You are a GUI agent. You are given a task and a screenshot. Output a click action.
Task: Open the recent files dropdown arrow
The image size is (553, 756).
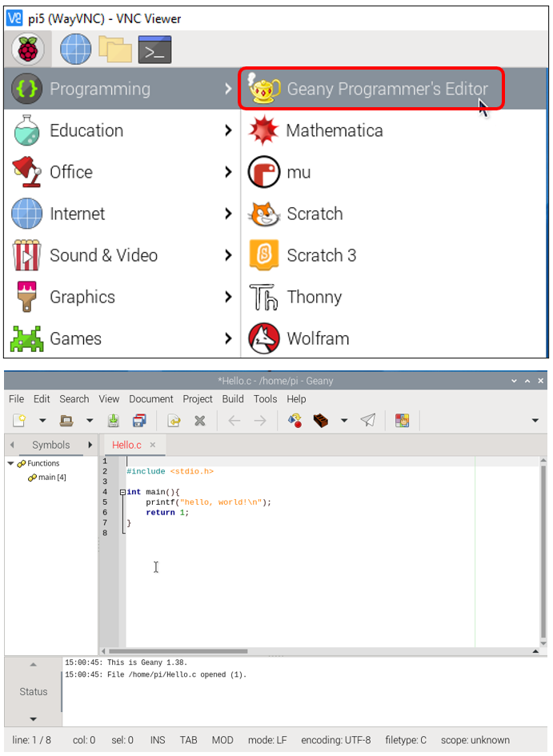click(90, 421)
